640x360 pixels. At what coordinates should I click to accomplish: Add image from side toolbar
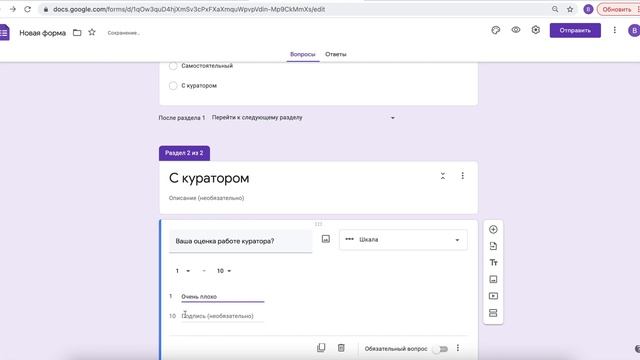point(493,279)
